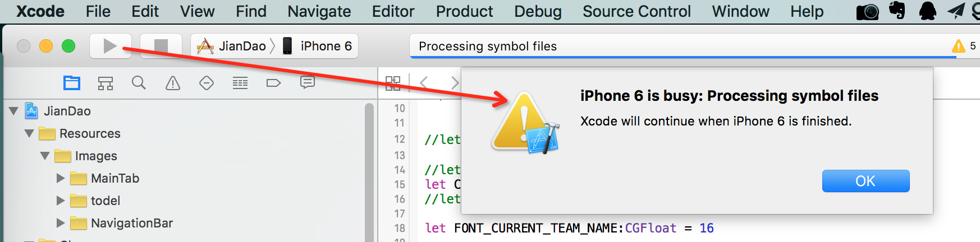Click the related items grid icon
The width and height of the screenshot is (980, 242).
tap(393, 83)
